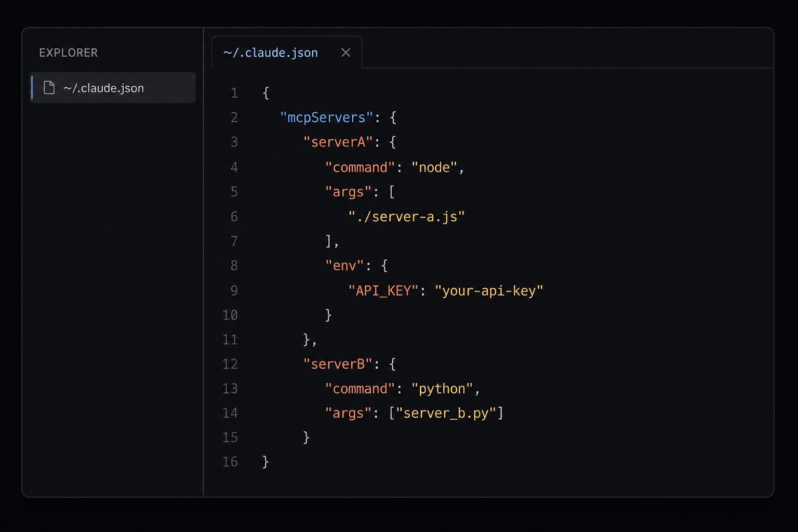This screenshot has width=798, height=532.
Task: Click line number 16 in gutter
Action: pos(230,462)
